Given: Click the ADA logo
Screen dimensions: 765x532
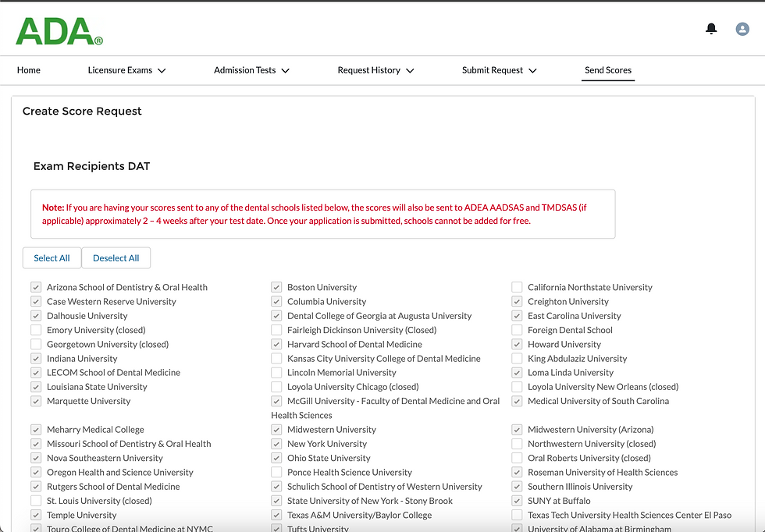Looking at the screenshot, I should point(55,31).
